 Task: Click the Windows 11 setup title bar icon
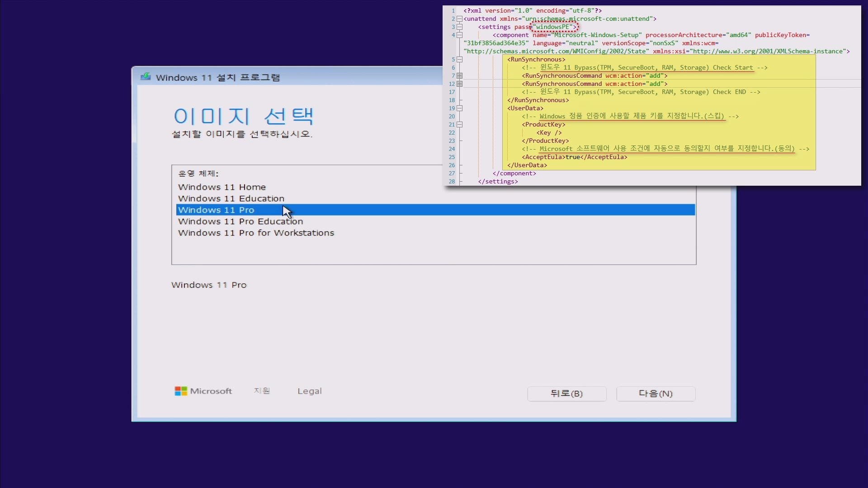(x=146, y=77)
